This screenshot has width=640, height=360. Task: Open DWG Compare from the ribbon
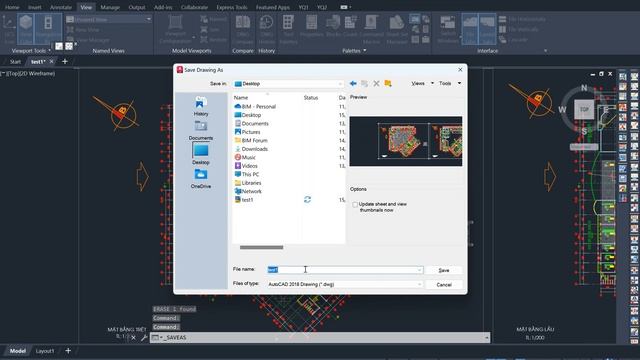(x=243, y=29)
